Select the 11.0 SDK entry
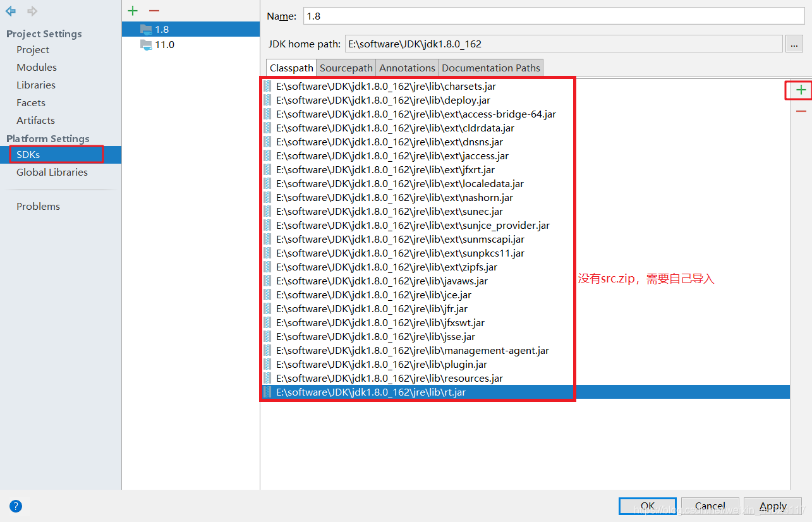 (x=191, y=44)
